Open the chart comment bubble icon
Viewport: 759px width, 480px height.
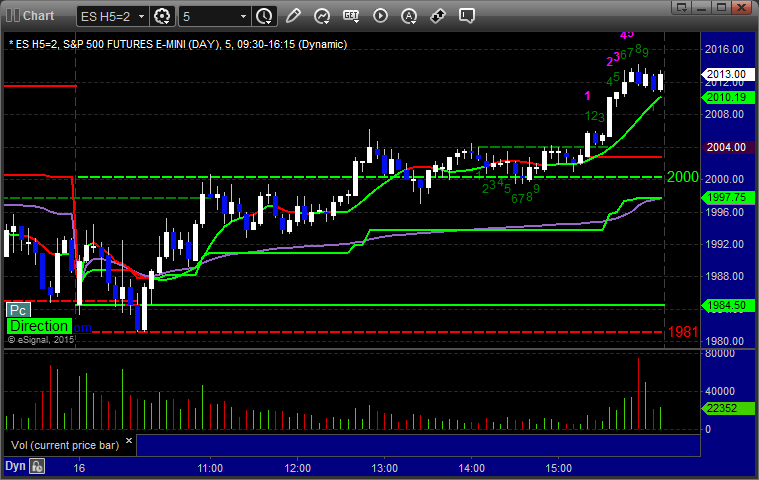pos(467,16)
